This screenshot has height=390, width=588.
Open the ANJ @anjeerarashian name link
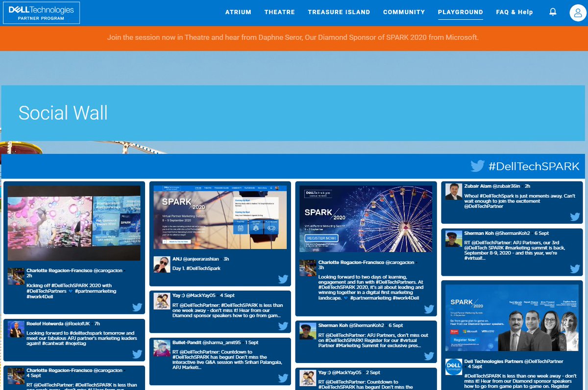196,259
